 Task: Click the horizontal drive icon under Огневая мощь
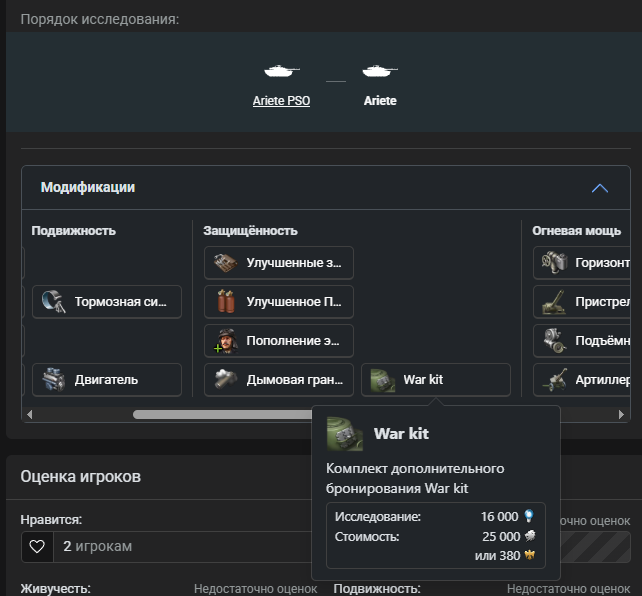[x=554, y=263]
